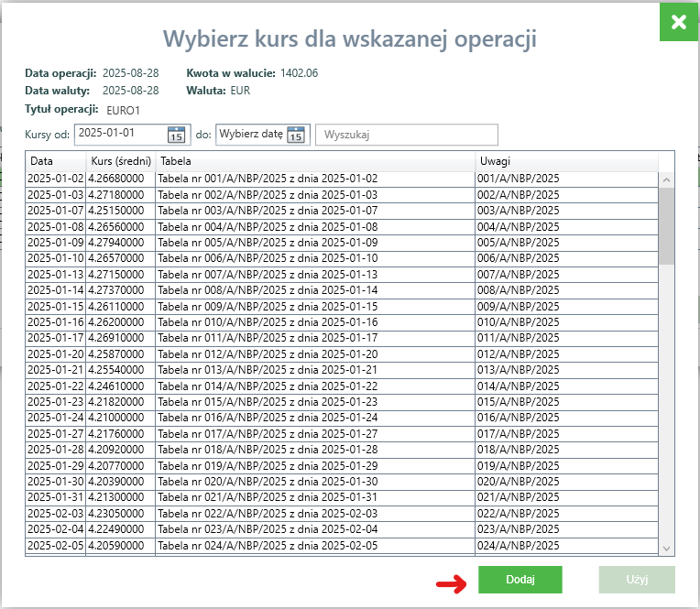This screenshot has width=700, height=609.
Task: Click the rate 4.21000000
Action: click(x=121, y=418)
